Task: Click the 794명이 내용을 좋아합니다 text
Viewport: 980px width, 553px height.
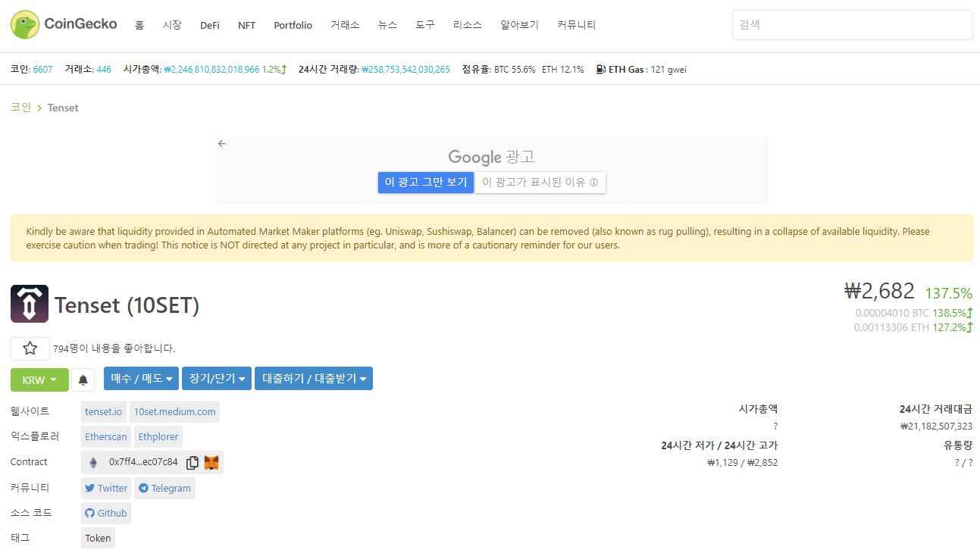Action: (x=114, y=348)
